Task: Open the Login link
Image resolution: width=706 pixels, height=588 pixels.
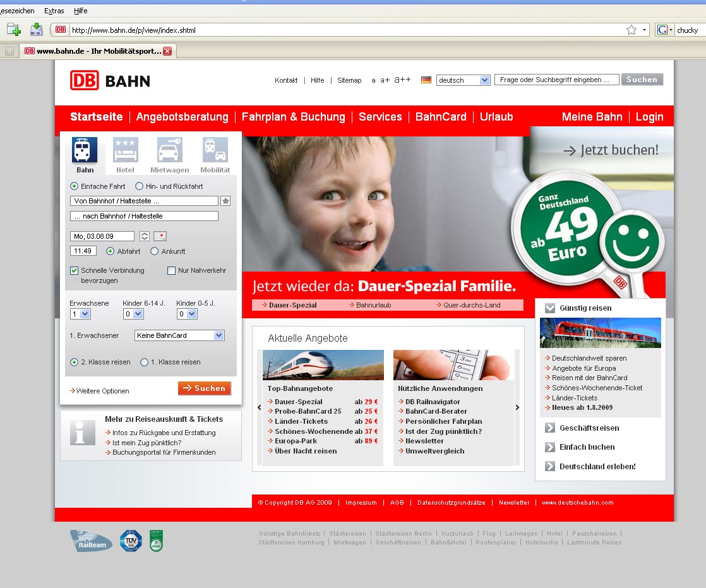Action: tap(649, 117)
